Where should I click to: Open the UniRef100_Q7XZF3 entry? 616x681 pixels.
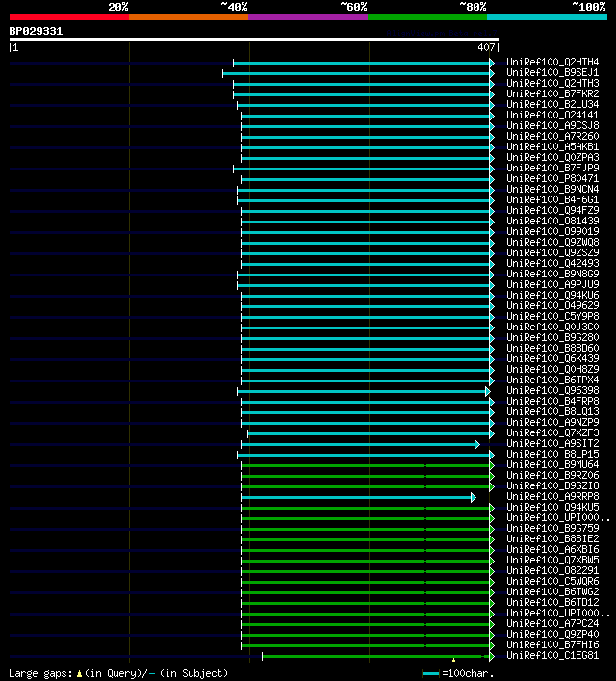click(x=552, y=432)
